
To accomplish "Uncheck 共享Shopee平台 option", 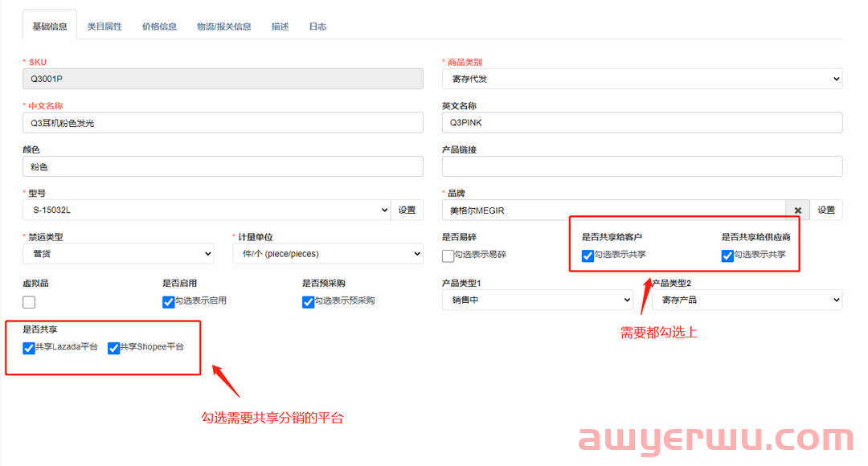I will pos(114,348).
